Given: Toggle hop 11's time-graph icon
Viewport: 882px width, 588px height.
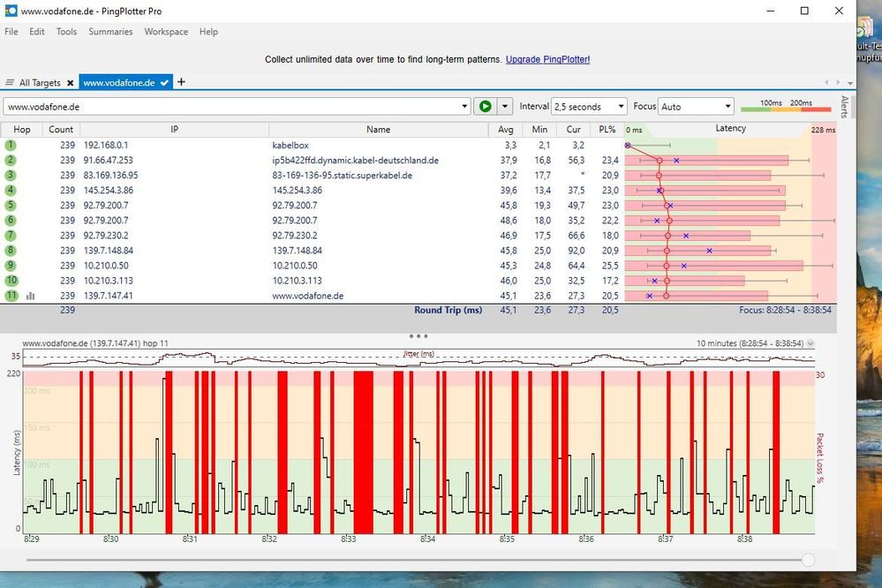Looking at the screenshot, I should click(31, 295).
